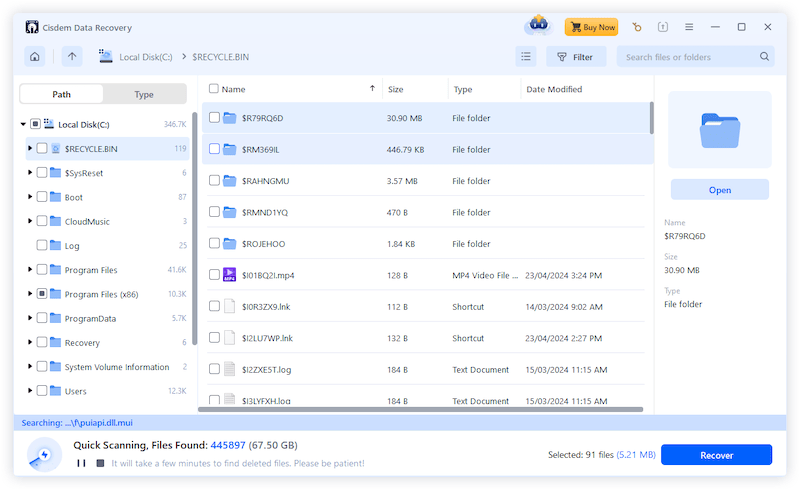Collapse the Local Disk(C:) tree node
Viewport: 800px width, 490px height.
click(23, 124)
